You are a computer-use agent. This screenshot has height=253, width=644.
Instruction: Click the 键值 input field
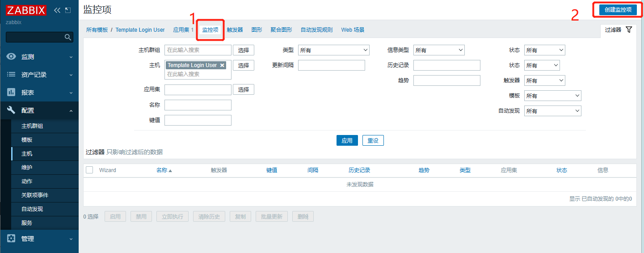pyautogui.click(x=198, y=120)
